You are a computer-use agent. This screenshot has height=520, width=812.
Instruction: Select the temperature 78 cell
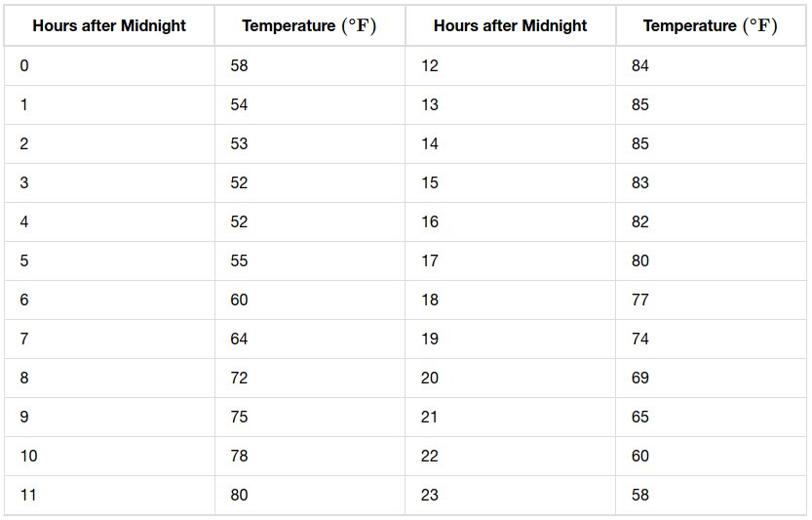(310, 457)
